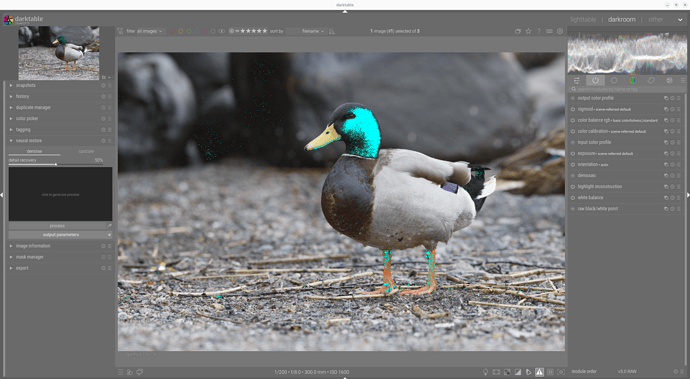Switch to the lighttable view
This screenshot has width=690, height=379.
point(583,19)
